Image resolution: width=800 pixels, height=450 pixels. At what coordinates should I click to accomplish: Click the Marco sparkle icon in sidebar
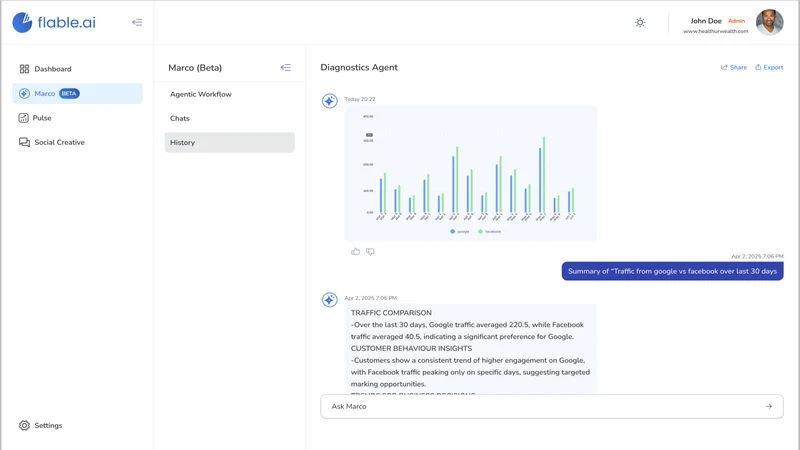click(24, 93)
